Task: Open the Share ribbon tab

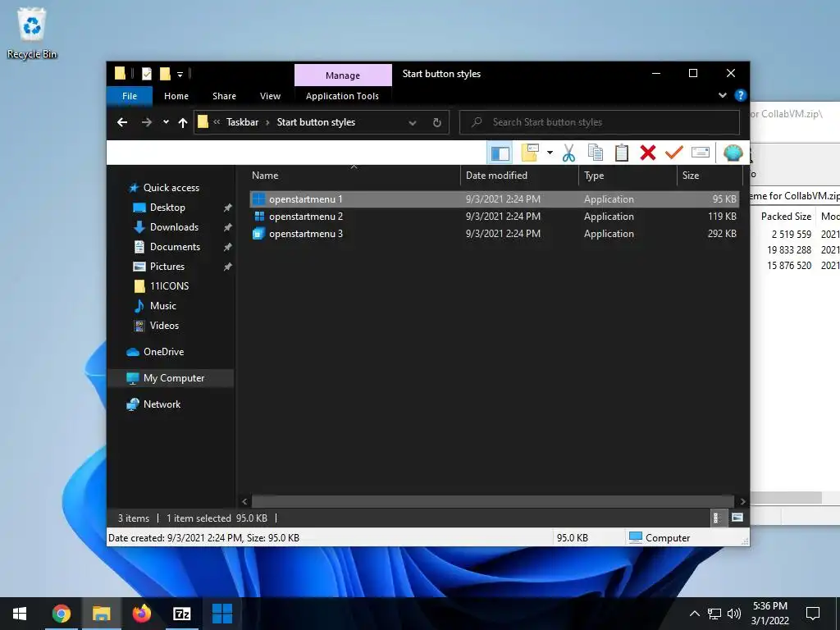Action: pyautogui.click(x=224, y=96)
